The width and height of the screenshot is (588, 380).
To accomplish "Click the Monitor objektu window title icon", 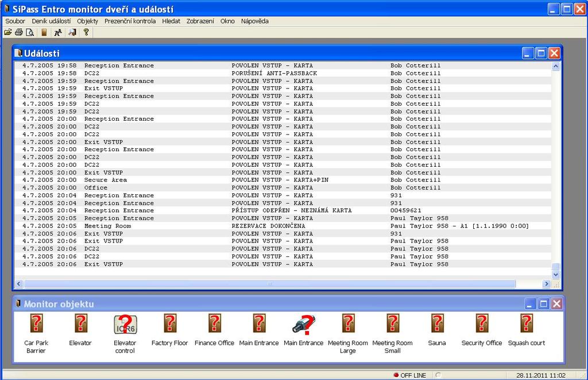I will [x=18, y=304].
